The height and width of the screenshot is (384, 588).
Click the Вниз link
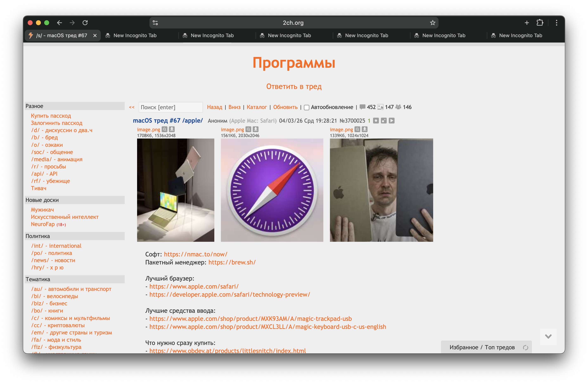235,107
